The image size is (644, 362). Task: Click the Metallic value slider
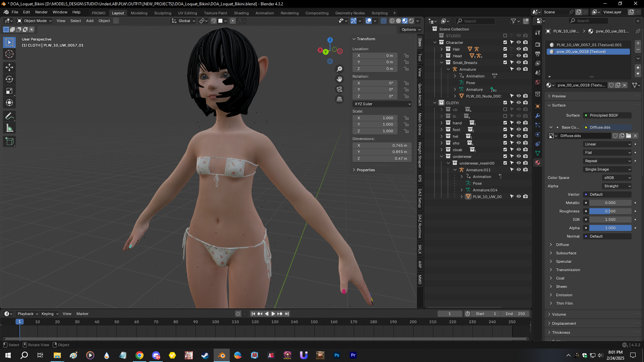point(610,203)
